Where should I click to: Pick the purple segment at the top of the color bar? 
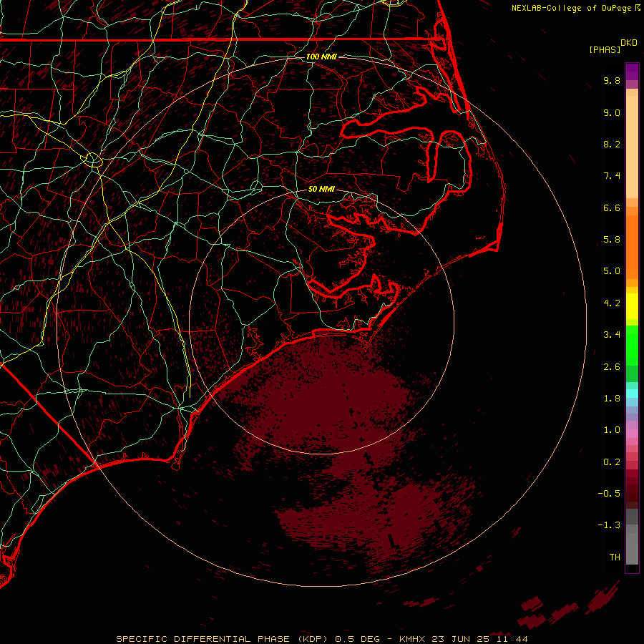632,72
